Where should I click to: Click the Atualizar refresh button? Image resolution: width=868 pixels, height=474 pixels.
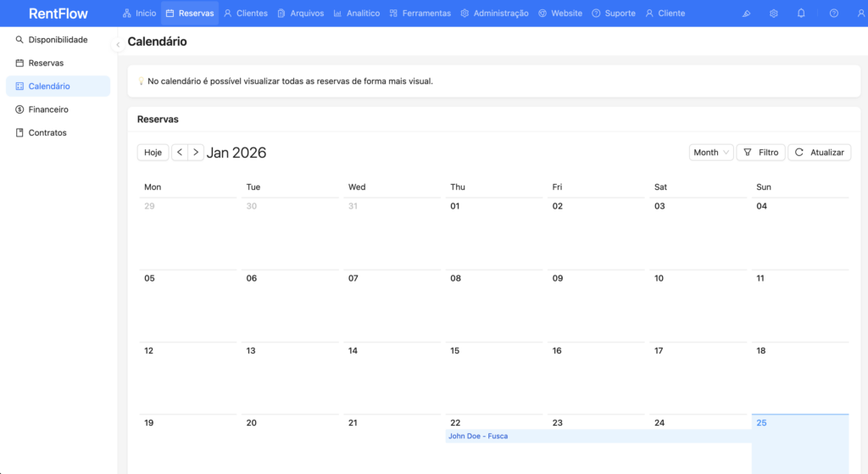pyautogui.click(x=819, y=153)
